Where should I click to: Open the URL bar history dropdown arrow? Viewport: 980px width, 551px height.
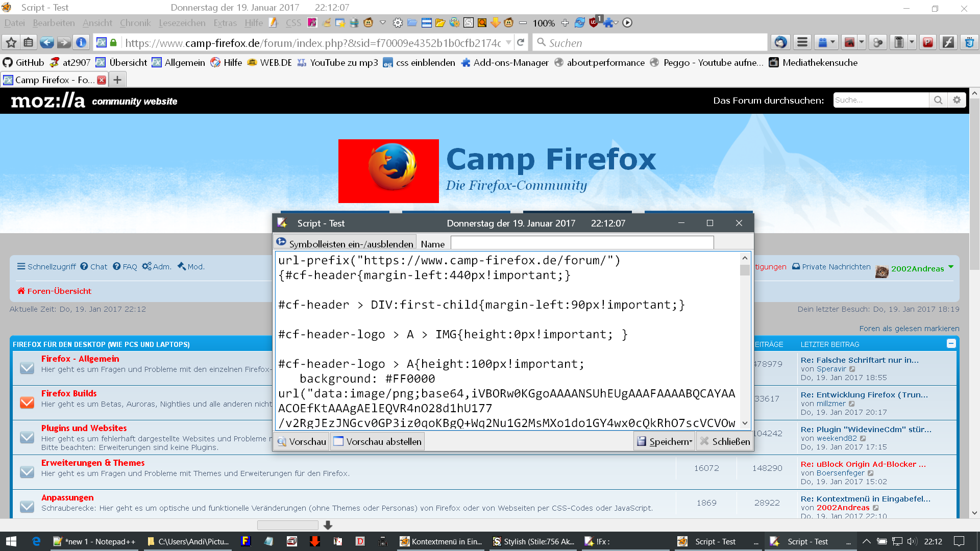click(x=509, y=43)
